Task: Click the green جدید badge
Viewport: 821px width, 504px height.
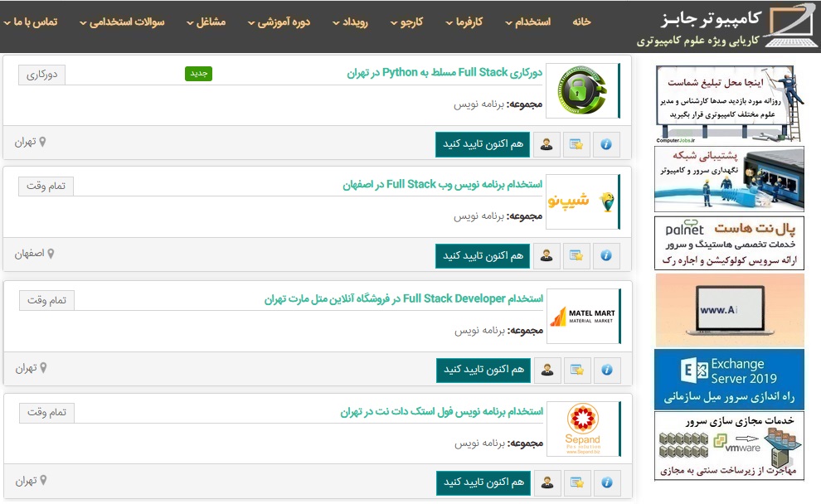Action: 198,74
